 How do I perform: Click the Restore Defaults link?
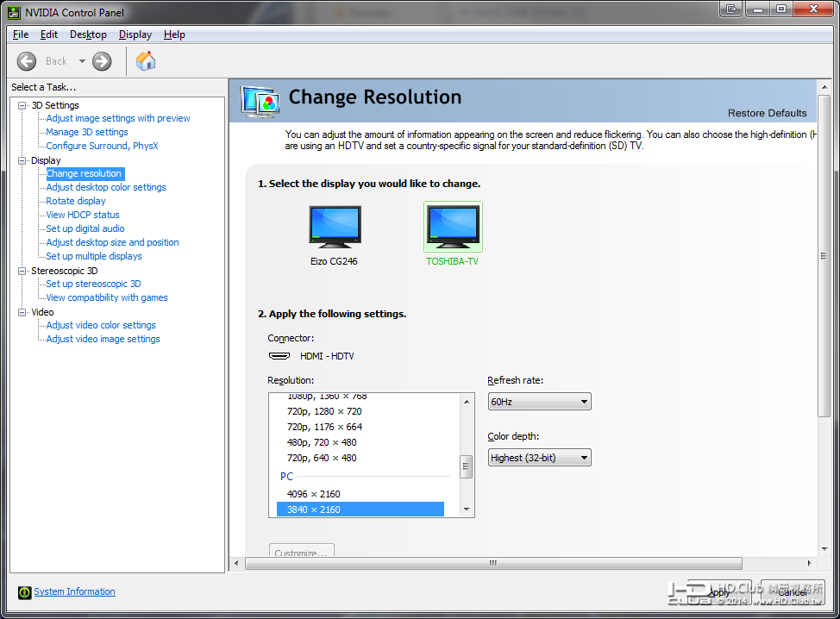click(767, 113)
